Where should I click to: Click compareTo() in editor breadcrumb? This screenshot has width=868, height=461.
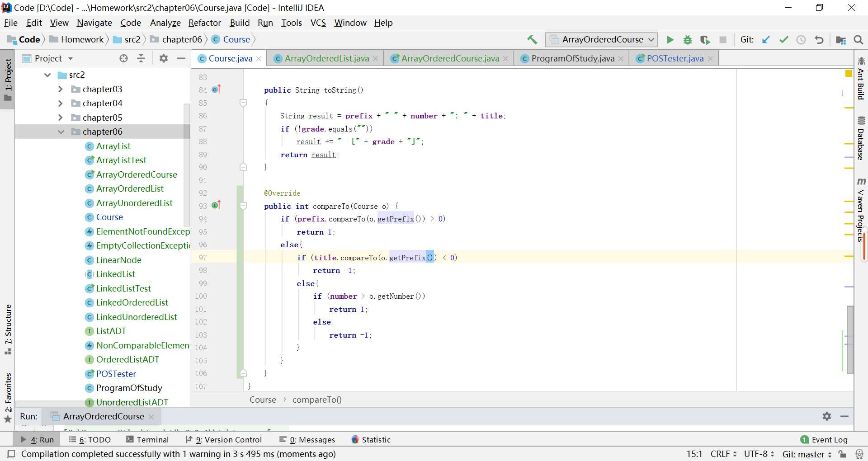click(x=317, y=400)
